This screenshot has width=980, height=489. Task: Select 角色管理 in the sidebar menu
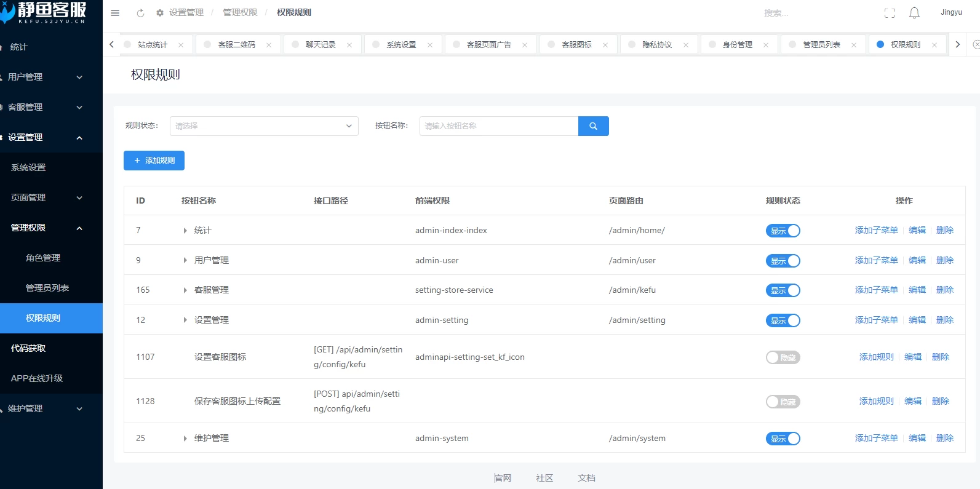click(43, 258)
